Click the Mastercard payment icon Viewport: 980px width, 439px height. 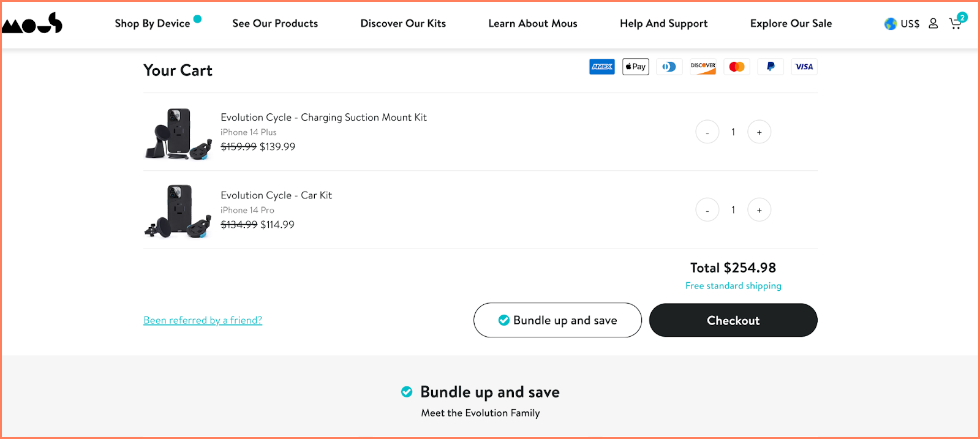click(737, 67)
